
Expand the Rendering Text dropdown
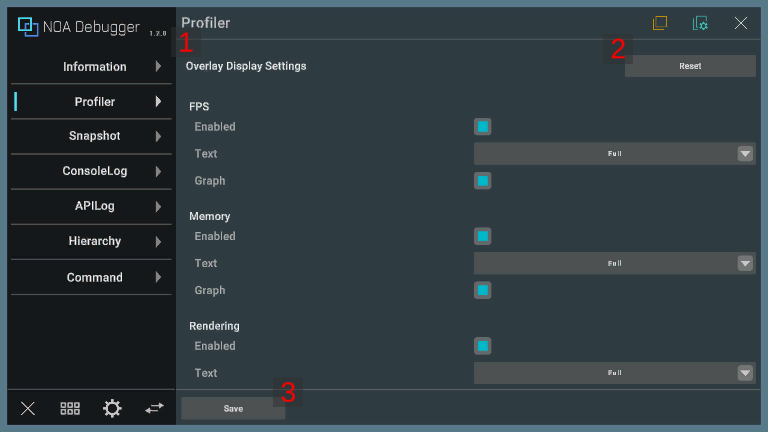614,373
